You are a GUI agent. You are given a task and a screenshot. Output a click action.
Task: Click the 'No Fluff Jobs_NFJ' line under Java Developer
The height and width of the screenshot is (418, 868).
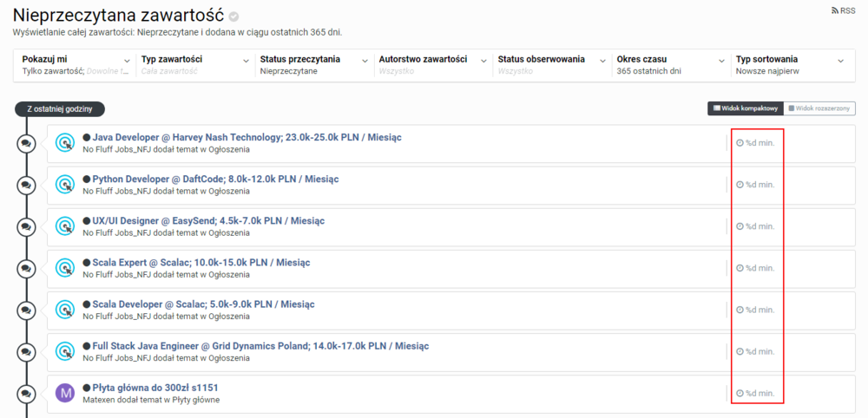[166, 149]
